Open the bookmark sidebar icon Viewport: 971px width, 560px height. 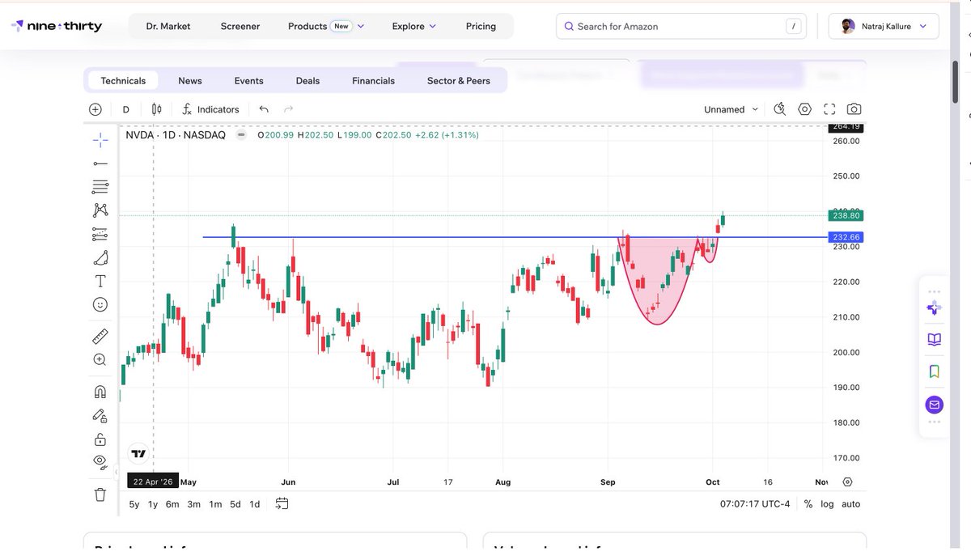(935, 371)
